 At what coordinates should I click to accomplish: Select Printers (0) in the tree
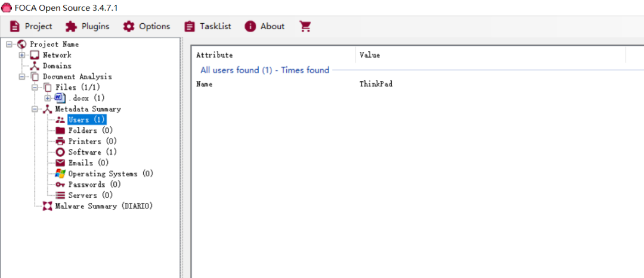[92, 142]
